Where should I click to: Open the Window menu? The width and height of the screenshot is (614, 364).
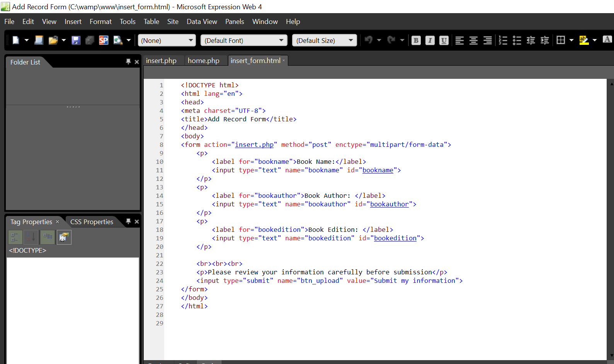tap(265, 22)
